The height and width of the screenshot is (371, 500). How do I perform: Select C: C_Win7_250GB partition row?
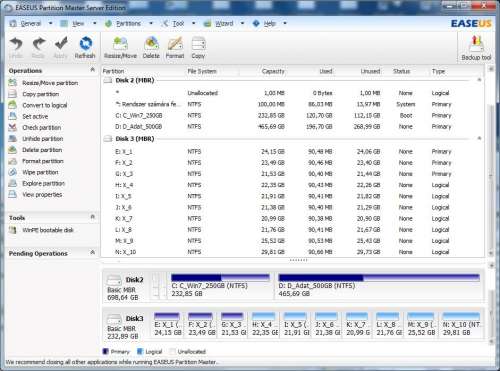pos(292,116)
